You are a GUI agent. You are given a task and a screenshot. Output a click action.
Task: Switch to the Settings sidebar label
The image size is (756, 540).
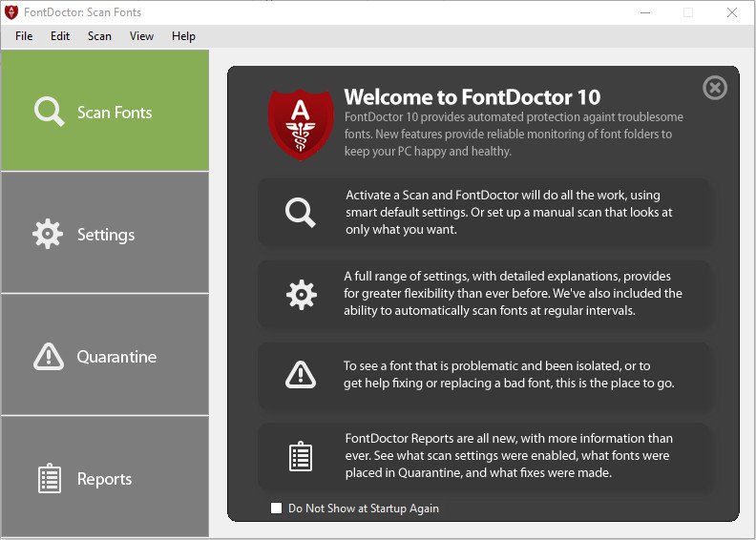tap(106, 235)
